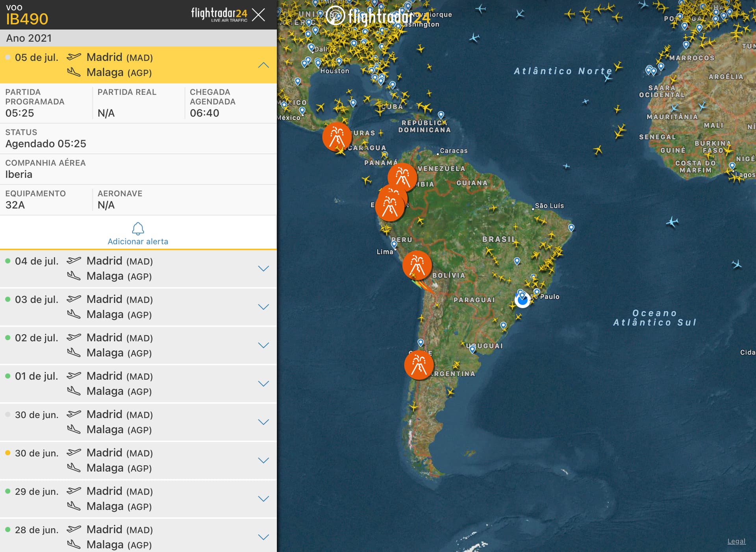The height and width of the screenshot is (552, 756).
Task: Click the bell icon to add alert
Action: click(x=138, y=228)
